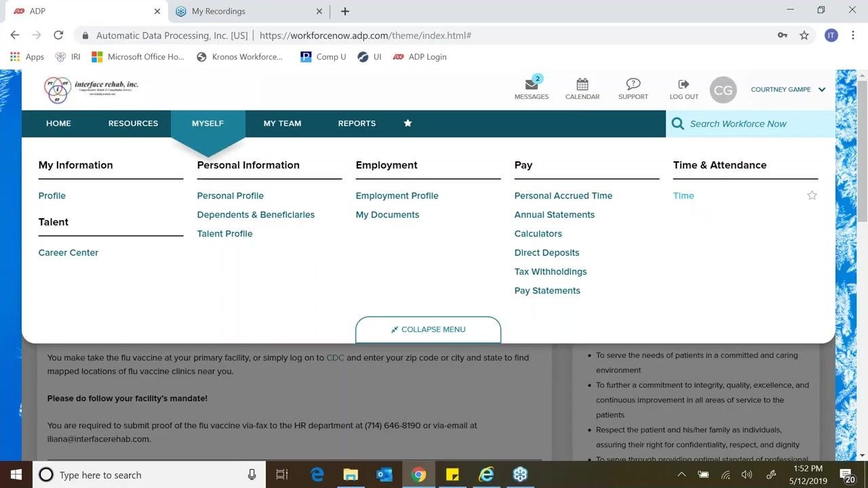The height and width of the screenshot is (488, 868).
Task: Open the Reports menu
Action: [x=357, y=123]
